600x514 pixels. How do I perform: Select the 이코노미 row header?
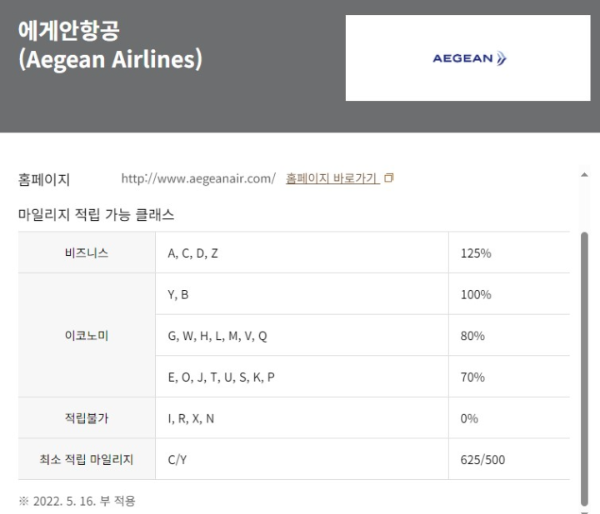coord(86,336)
